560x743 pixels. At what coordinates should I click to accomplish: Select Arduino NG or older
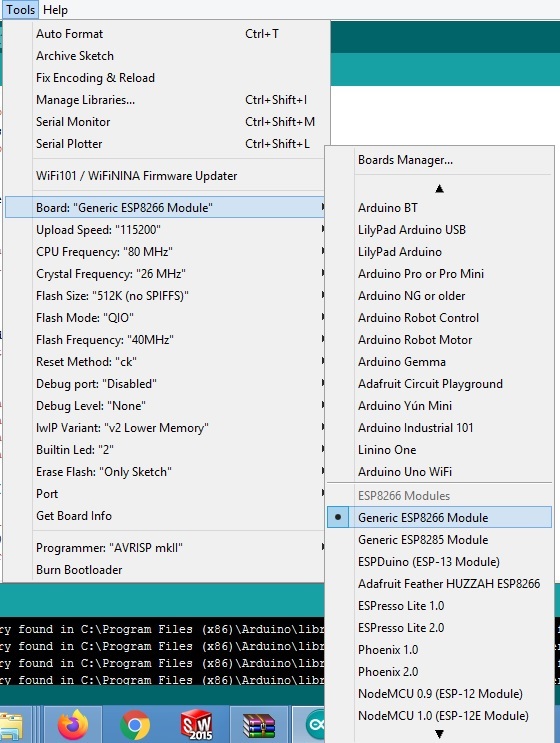tap(439, 296)
